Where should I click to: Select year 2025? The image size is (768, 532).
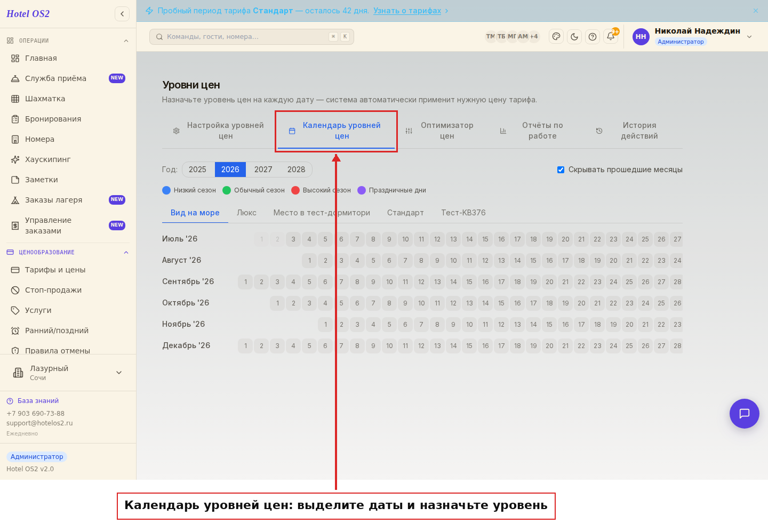[197, 170]
